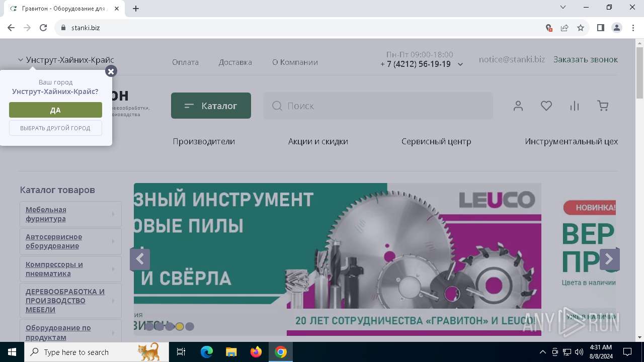Share this page via the share icon
The width and height of the screenshot is (644, 362).
pyautogui.click(x=565, y=28)
